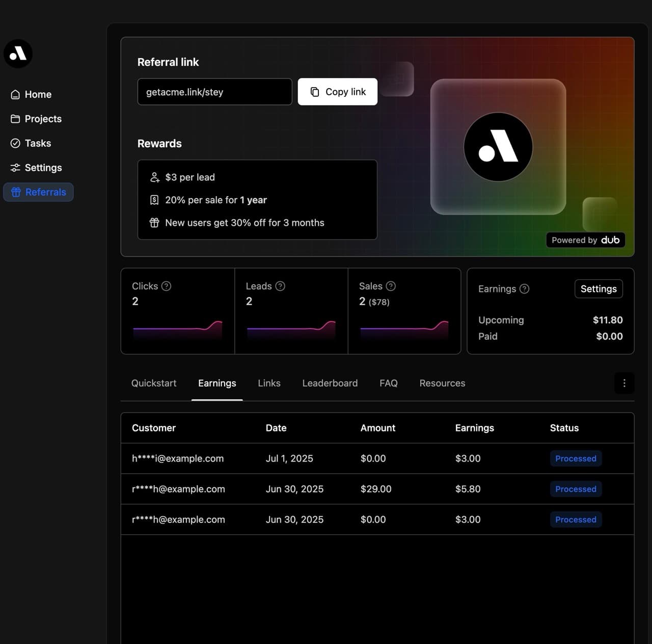The height and width of the screenshot is (644, 652).
Task: Click the Copy link button
Action: click(338, 92)
